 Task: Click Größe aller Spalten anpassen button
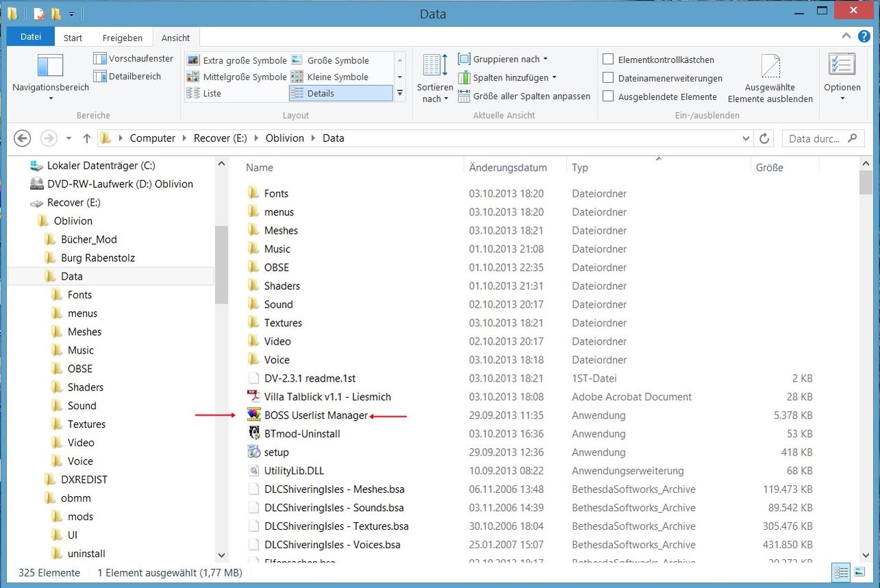(x=524, y=96)
